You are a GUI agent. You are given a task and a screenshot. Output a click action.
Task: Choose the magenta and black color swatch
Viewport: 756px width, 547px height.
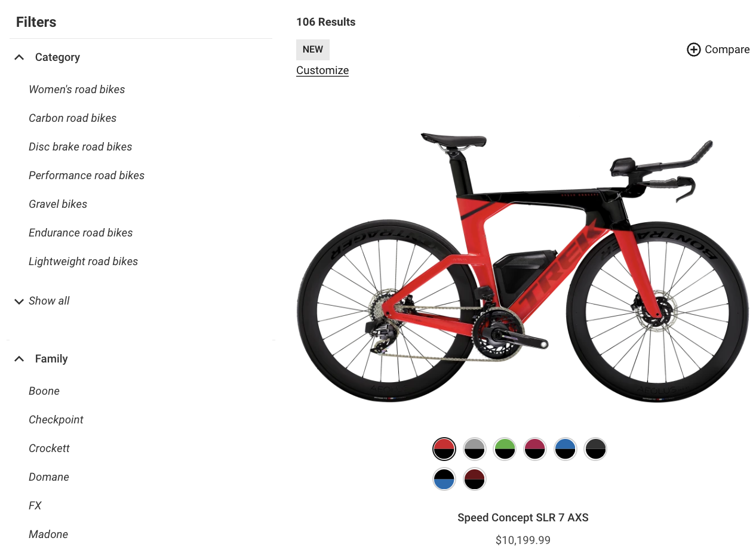coord(535,449)
